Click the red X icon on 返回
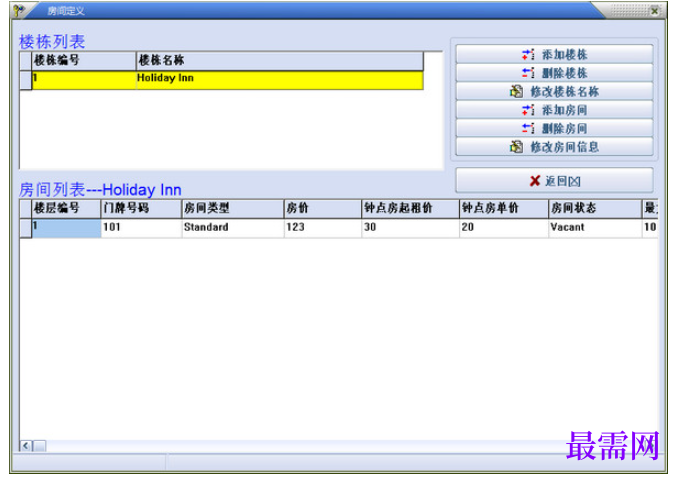The image size is (678, 477). click(535, 181)
